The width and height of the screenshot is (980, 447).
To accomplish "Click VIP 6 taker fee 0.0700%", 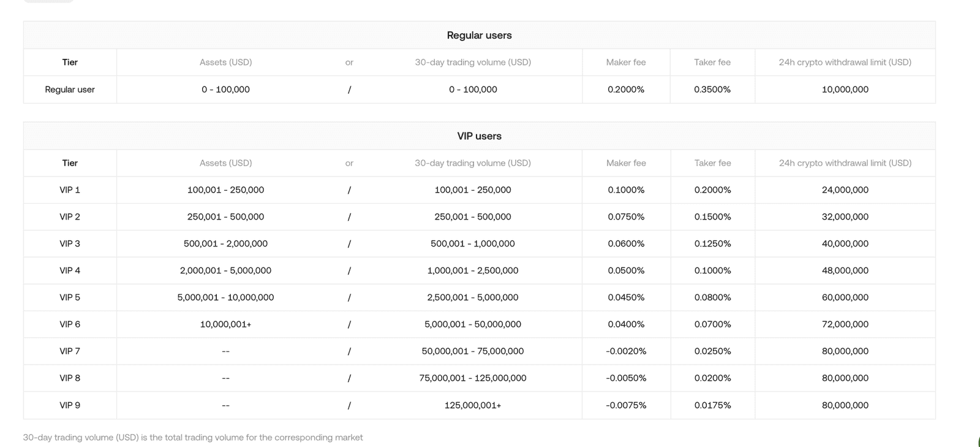I will pyautogui.click(x=712, y=324).
